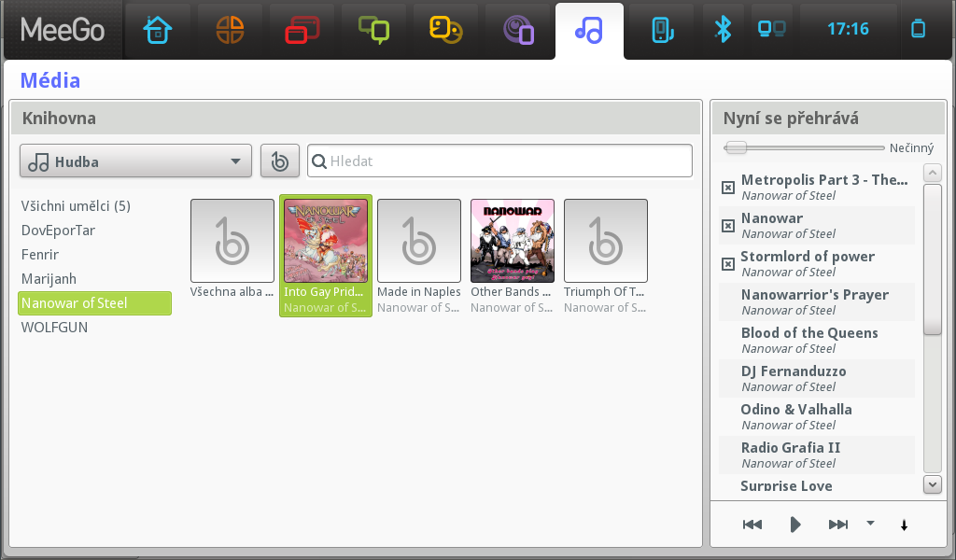
Task: Select artist Nanowar of Steel in library
Action: (x=94, y=303)
